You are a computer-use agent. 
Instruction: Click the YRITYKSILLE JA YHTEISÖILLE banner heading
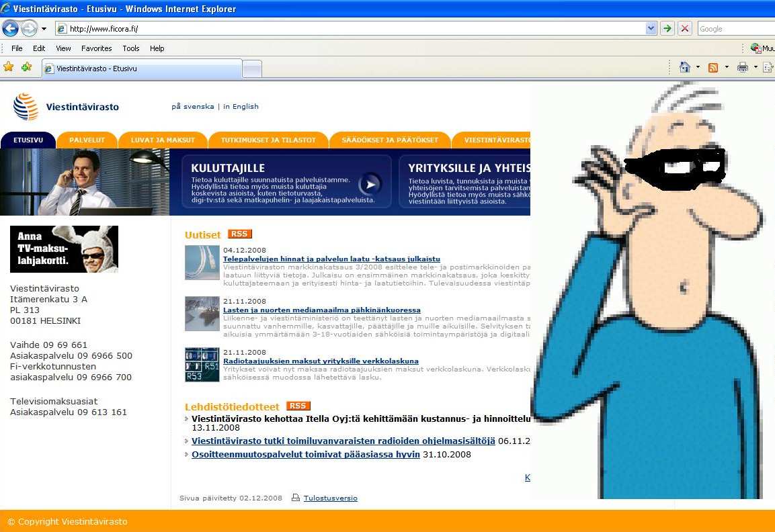[x=469, y=168]
